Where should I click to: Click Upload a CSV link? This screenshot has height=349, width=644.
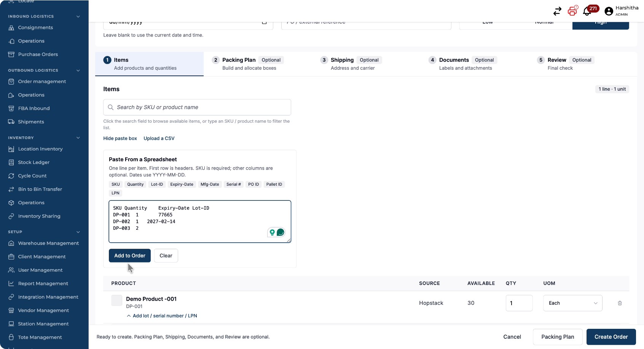[159, 138]
